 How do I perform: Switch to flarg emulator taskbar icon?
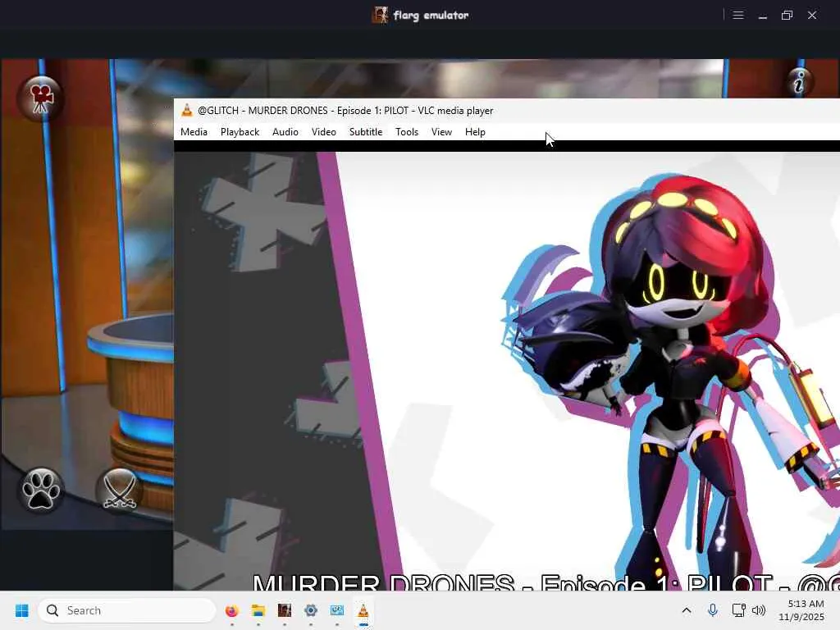tap(285, 610)
